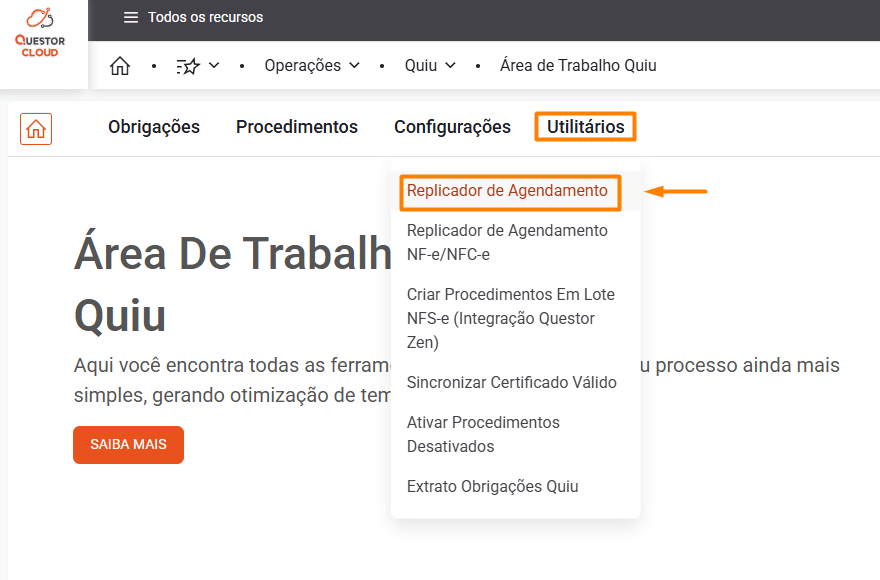The image size is (880, 580).
Task: Open the hamburger menu icon
Action: (x=131, y=17)
